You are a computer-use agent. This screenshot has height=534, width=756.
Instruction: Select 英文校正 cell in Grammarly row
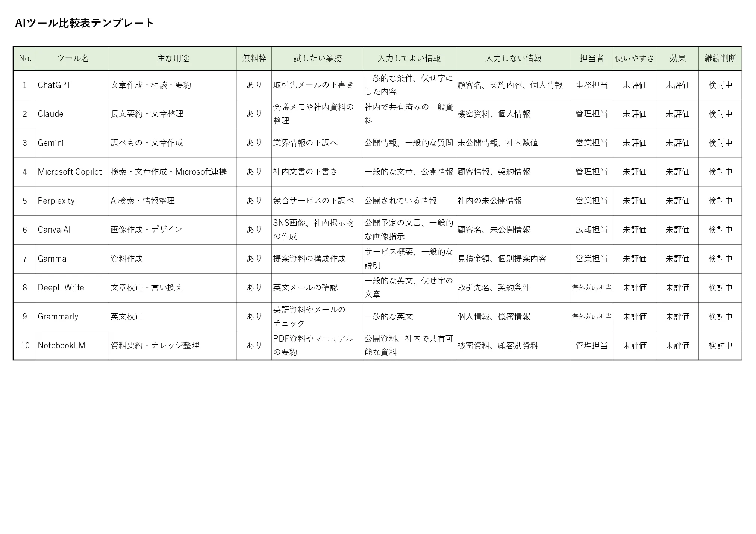[173, 317]
